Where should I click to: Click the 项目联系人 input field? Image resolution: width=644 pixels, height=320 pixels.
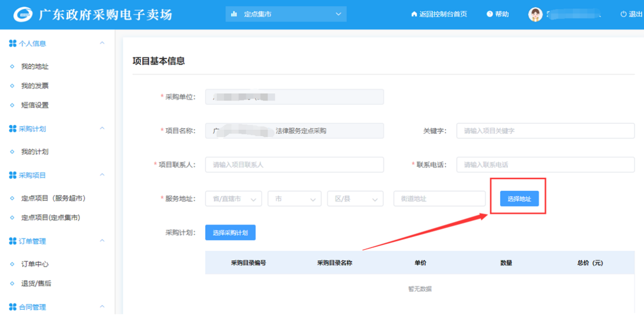click(294, 165)
